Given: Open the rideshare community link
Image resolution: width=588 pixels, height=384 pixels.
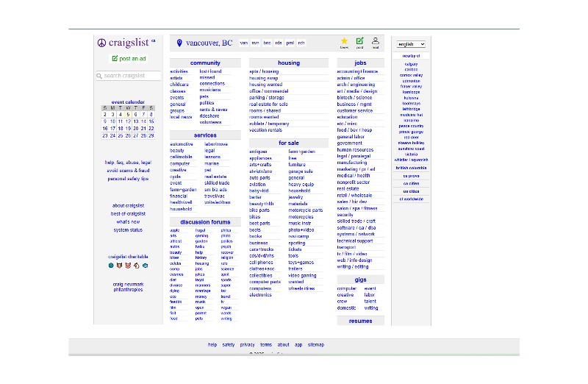Looking at the screenshot, I should pyautogui.click(x=209, y=116).
